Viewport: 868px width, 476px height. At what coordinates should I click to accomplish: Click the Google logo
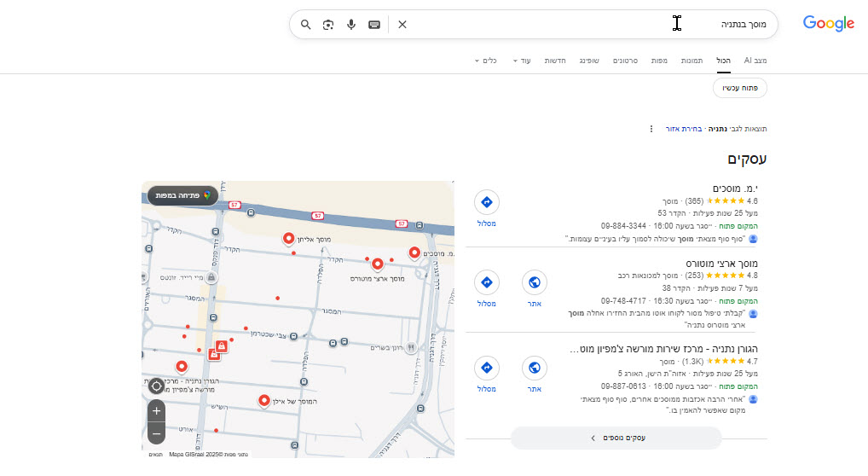(829, 23)
